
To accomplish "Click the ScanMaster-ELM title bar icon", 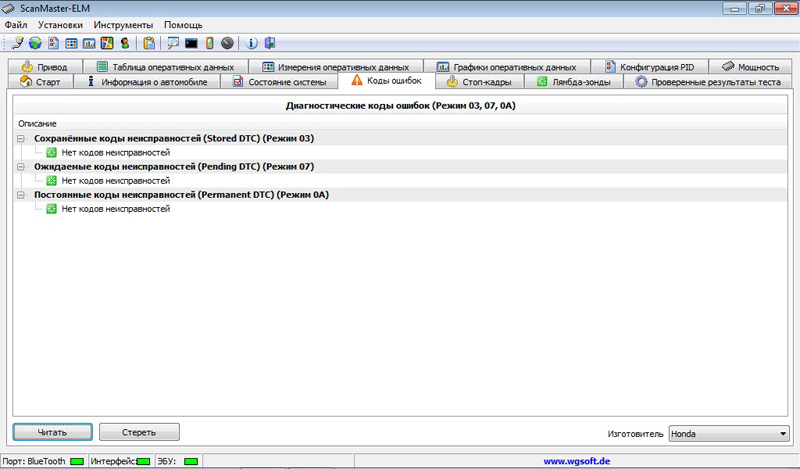I will (x=8, y=9).
